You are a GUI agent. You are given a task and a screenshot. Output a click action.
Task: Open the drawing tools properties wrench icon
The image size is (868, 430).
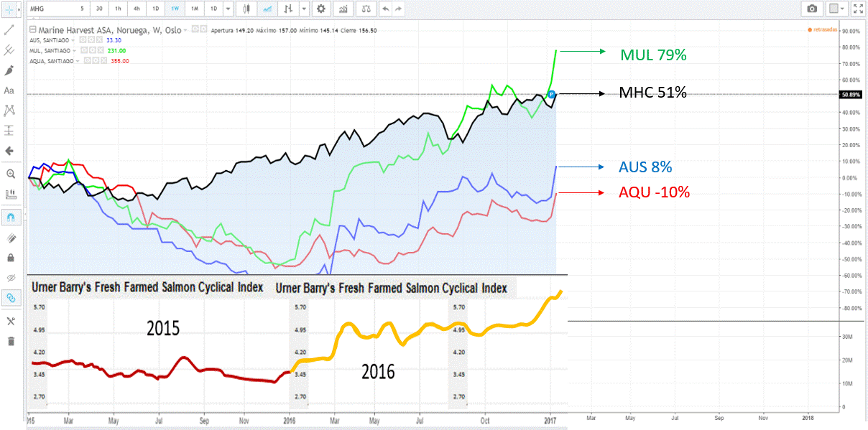(x=10, y=321)
